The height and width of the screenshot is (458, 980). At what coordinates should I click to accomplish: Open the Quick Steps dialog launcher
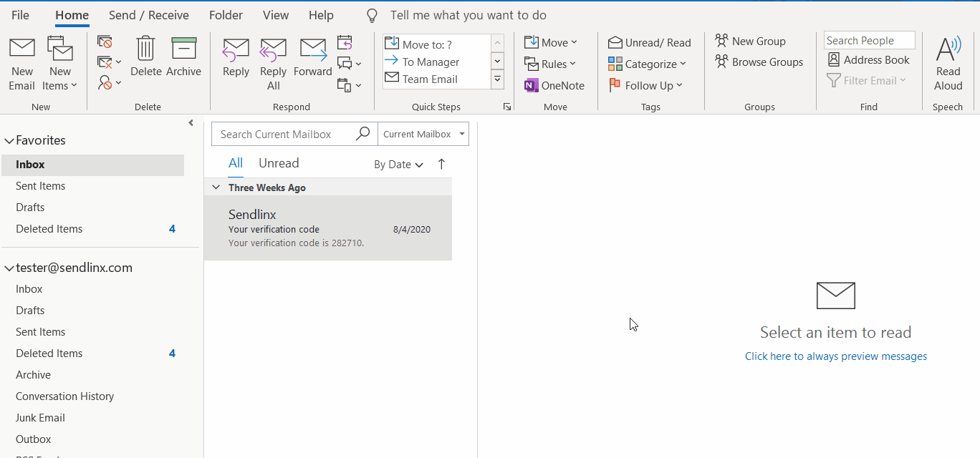[x=507, y=107]
